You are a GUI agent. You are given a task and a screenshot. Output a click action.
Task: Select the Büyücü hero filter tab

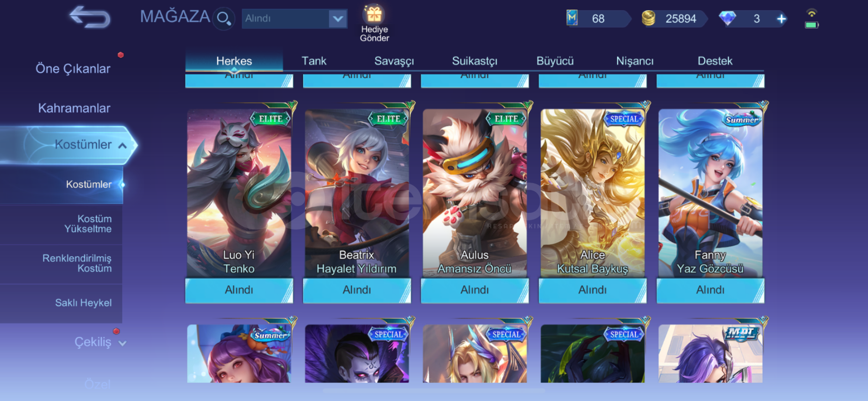555,61
